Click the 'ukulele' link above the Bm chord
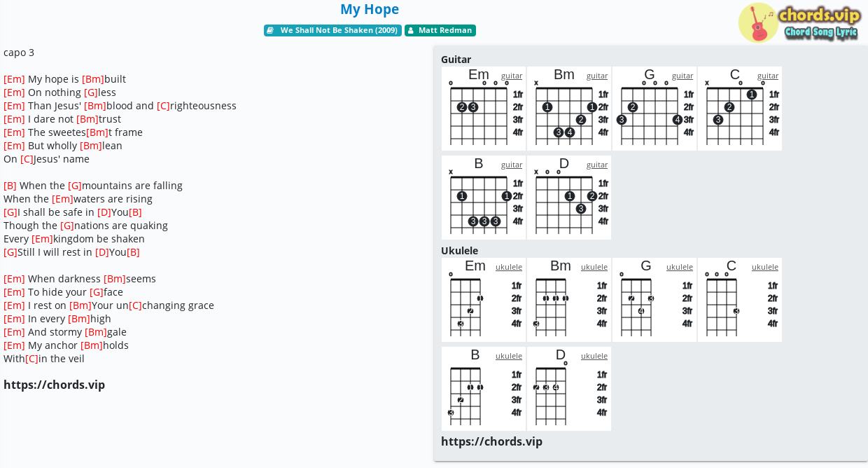The width and height of the screenshot is (868, 468). [x=594, y=267]
